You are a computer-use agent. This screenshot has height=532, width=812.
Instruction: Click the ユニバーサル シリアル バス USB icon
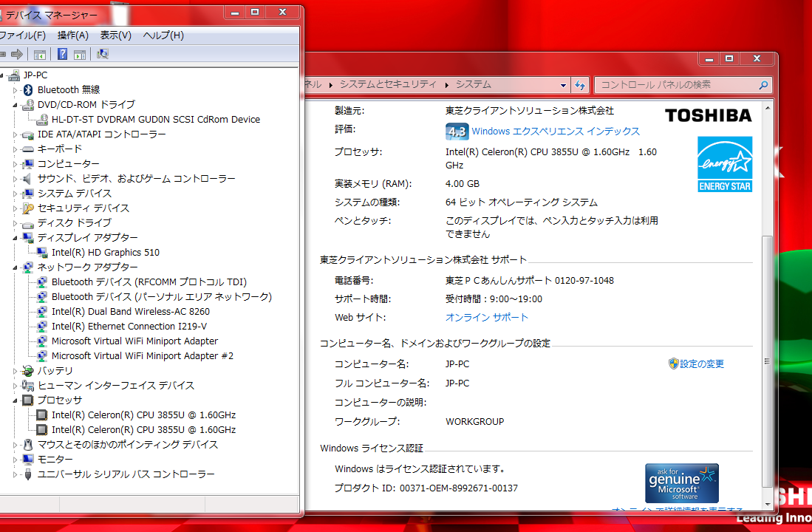pos(28,474)
